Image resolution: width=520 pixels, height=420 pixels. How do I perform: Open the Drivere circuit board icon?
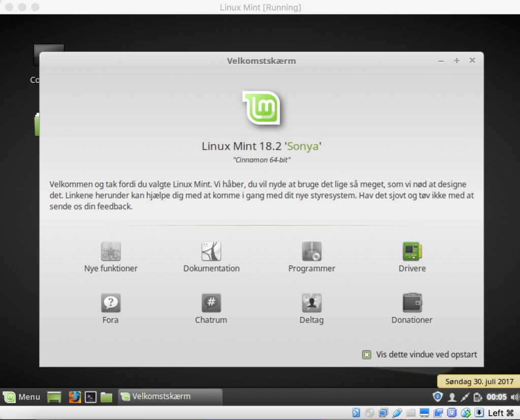pyautogui.click(x=412, y=251)
